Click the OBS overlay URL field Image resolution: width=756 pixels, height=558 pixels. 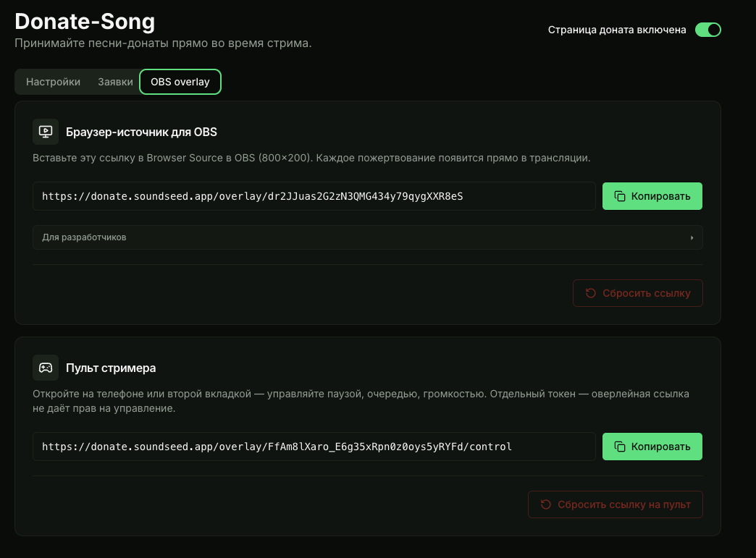(314, 196)
